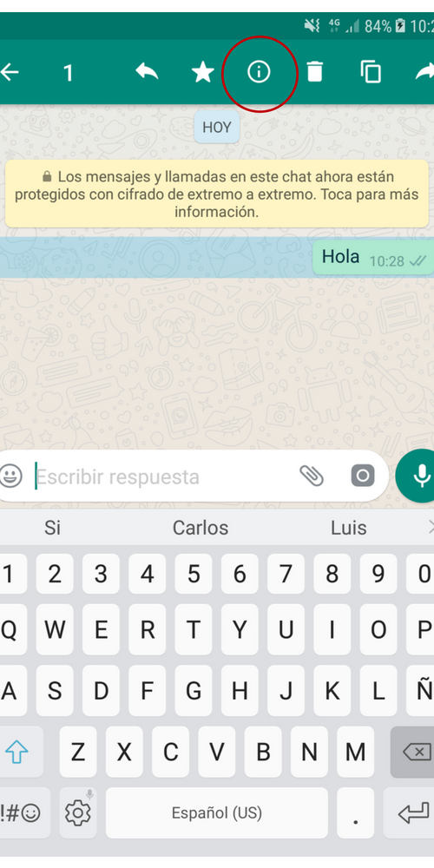Open keyboard settings gear
This screenshot has width=434, height=868.
point(77,812)
